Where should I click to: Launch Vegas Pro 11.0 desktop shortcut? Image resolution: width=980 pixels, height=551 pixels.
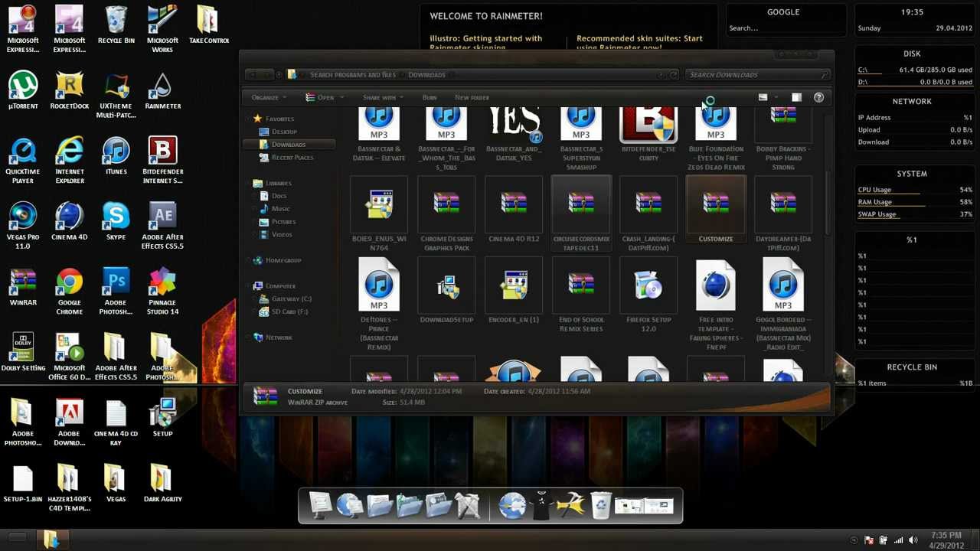click(x=23, y=226)
